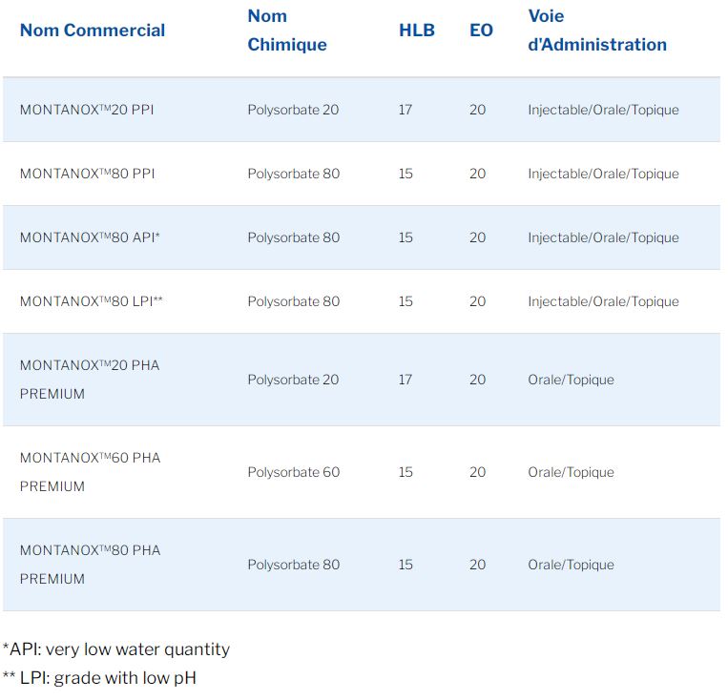Select Orale/Topique in the MONTANOX 60 row
Viewport: 728px width, 700px height.
tap(571, 472)
